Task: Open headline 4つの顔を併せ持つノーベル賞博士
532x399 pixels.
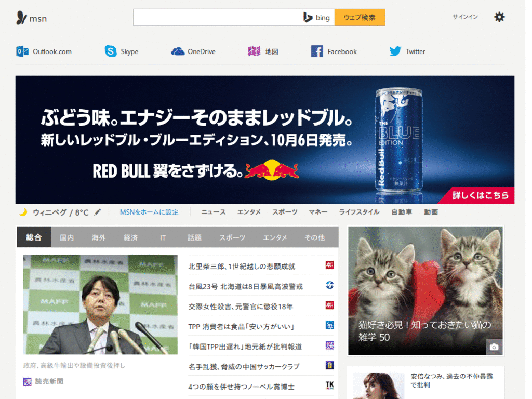Action: 241,387
